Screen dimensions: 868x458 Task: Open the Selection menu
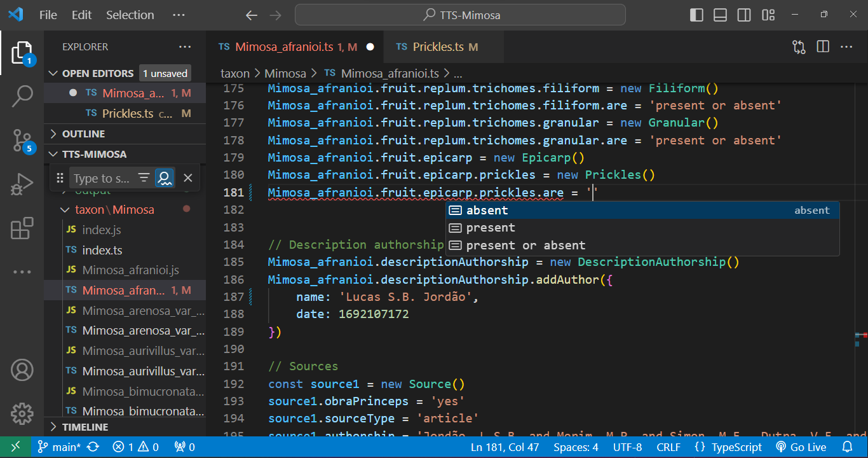pos(130,15)
